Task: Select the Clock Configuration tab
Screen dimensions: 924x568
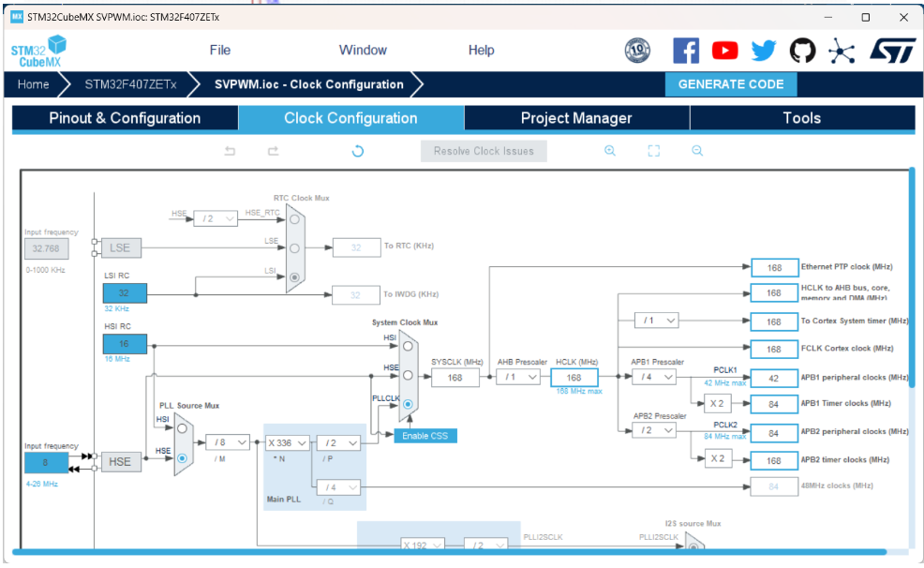Action: click(x=350, y=118)
